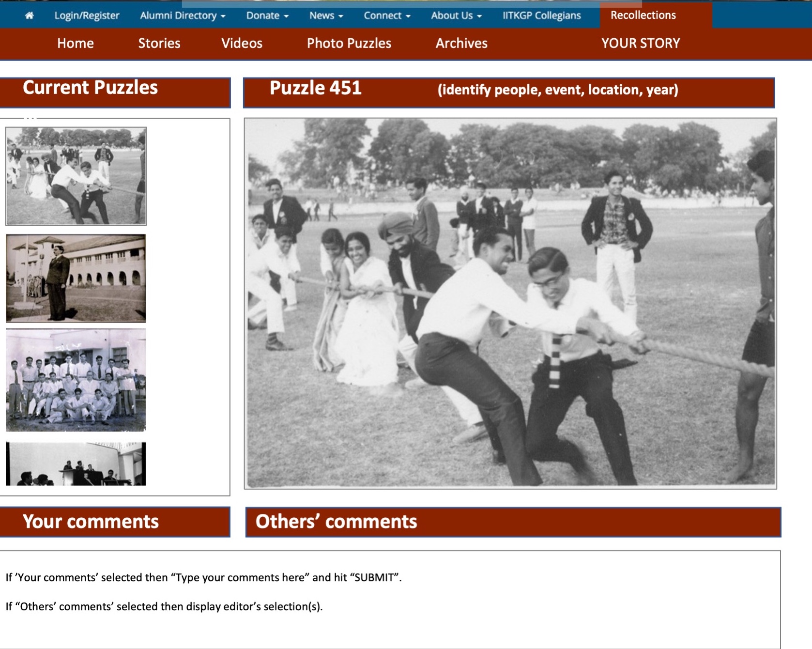The height and width of the screenshot is (649, 812).
Task: Open the Home menu in red bar
Action: click(76, 43)
